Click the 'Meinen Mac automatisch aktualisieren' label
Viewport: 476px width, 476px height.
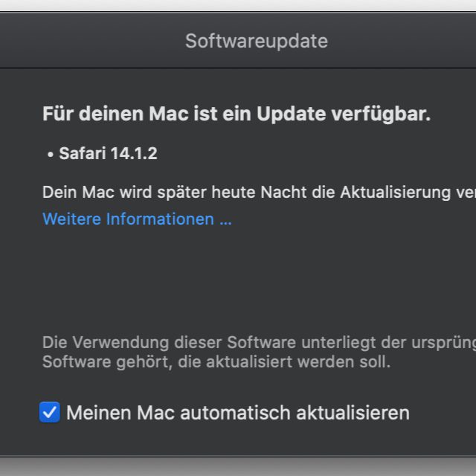tap(237, 412)
